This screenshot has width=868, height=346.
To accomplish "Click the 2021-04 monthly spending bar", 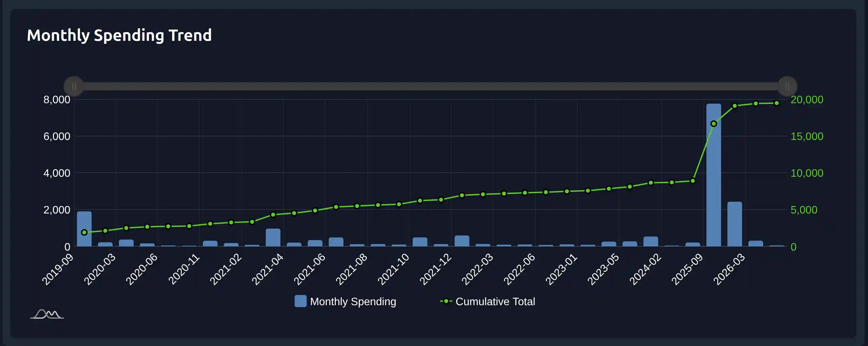I will pos(273,238).
